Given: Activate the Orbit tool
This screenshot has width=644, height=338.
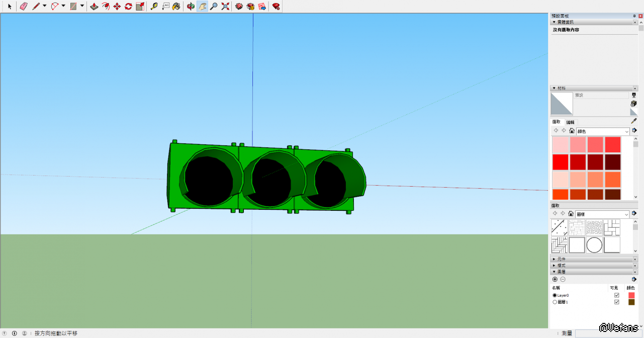Looking at the screenshot, I should tap(191, 7).
